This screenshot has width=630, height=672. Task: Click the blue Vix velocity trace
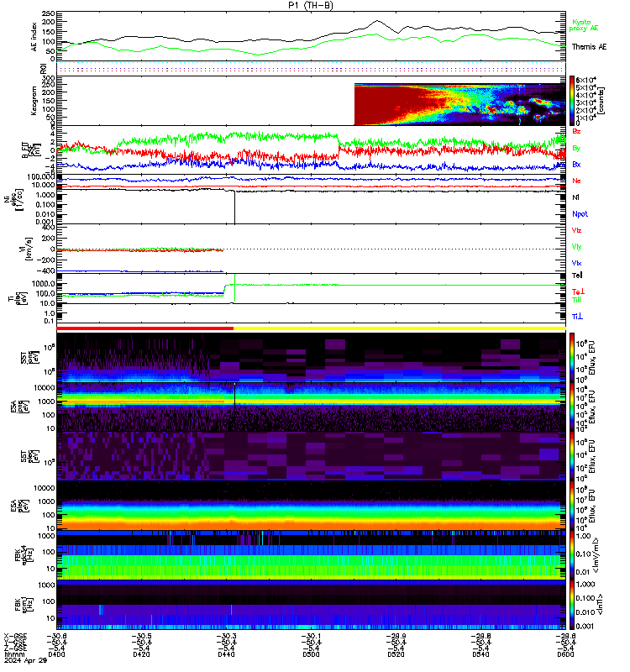(x=139, y=270)
